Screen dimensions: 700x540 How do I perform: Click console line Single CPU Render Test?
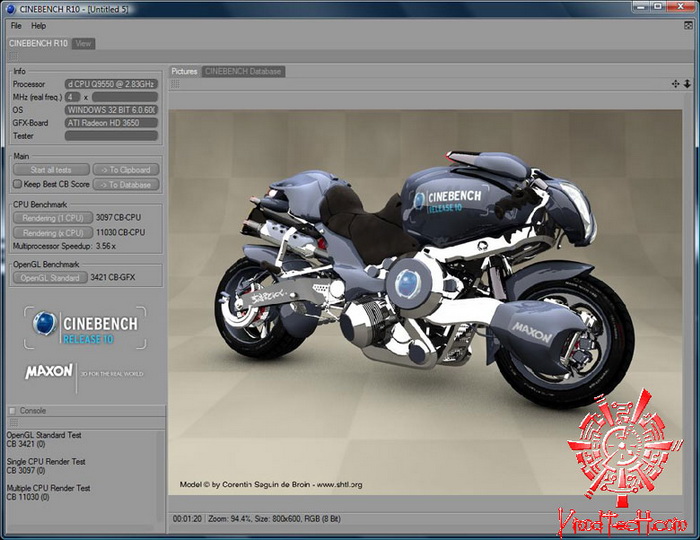pos(46,461)
